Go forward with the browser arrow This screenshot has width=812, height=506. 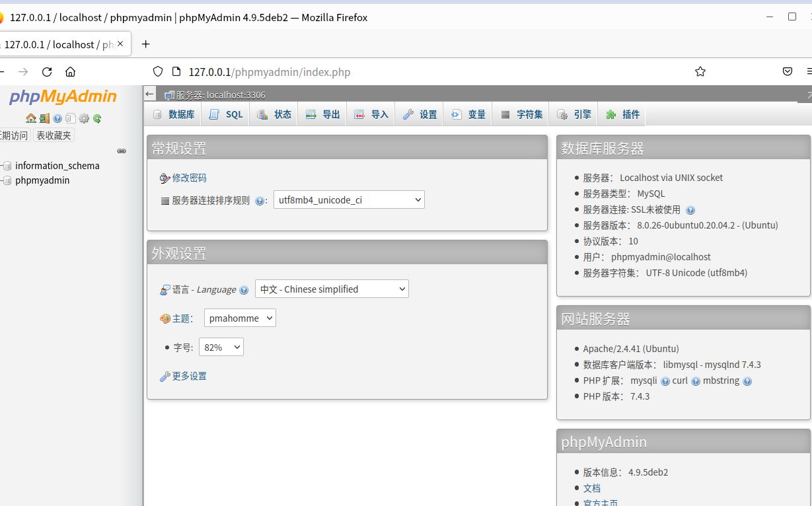[23, 72]
